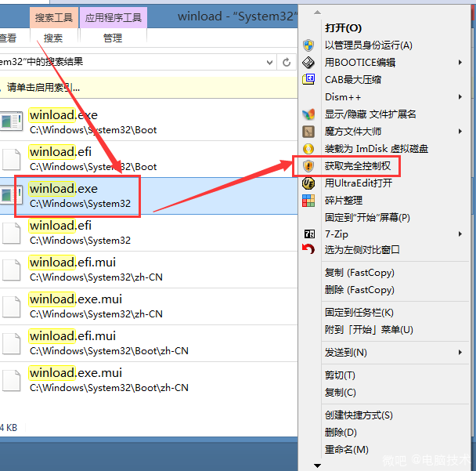This screenshot has height=471, width=476.
Task: Choose 获取完全控制权 in the context menu
Action: tap(358, 166)
